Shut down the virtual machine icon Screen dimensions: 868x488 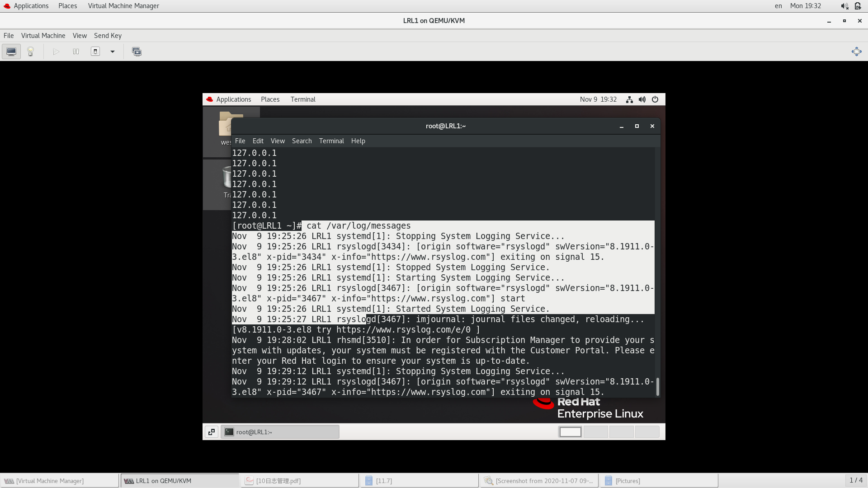pos(95,52)
